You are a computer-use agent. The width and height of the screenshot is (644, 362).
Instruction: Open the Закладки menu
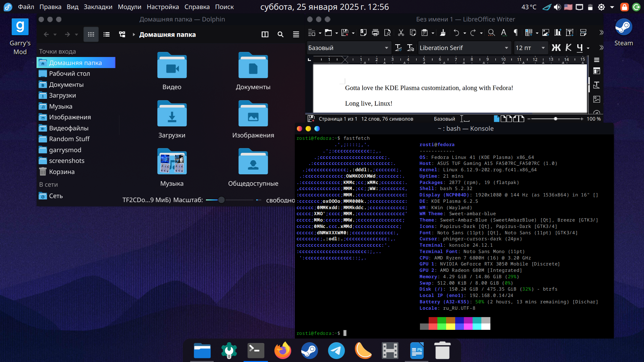point(98,7)
